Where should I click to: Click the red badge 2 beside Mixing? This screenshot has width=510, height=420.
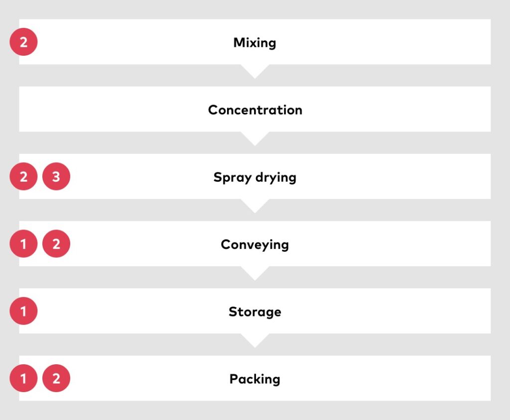coord(23,42)
